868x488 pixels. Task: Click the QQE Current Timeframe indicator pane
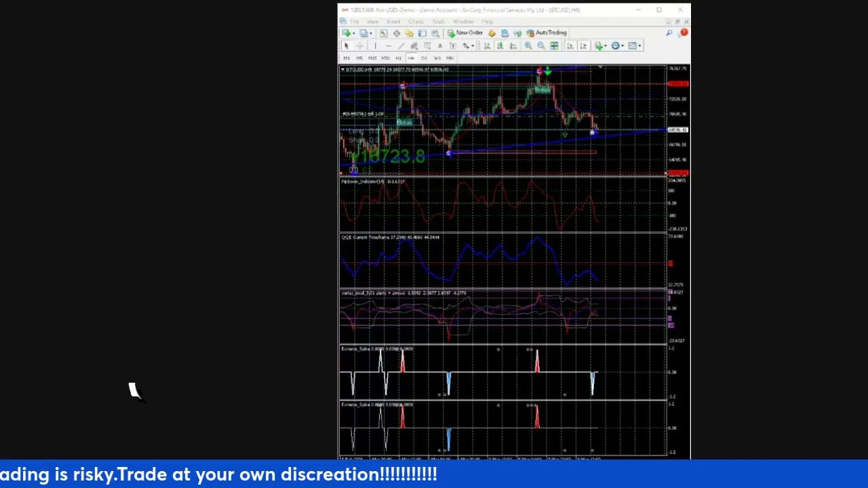pyautogui.click(x=503, y=261)
